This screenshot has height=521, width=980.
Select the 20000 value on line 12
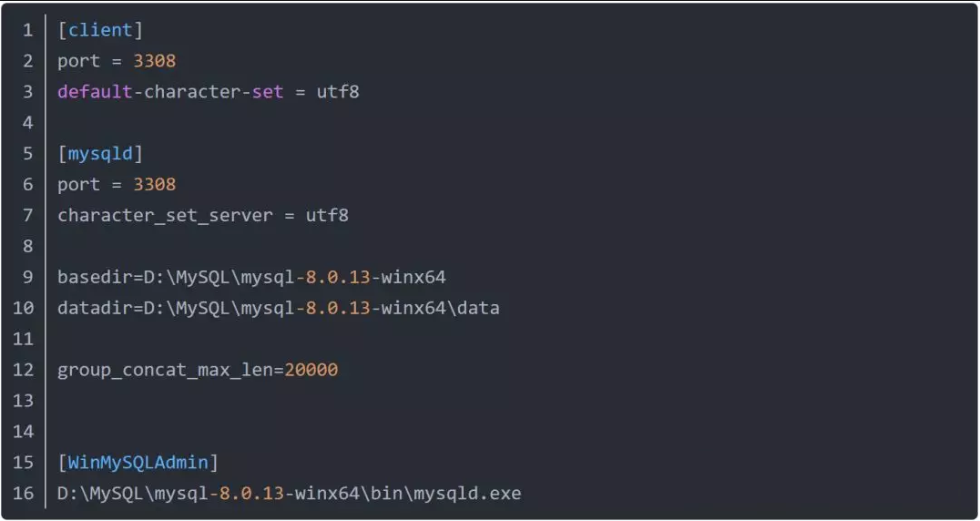click(311, 370)
